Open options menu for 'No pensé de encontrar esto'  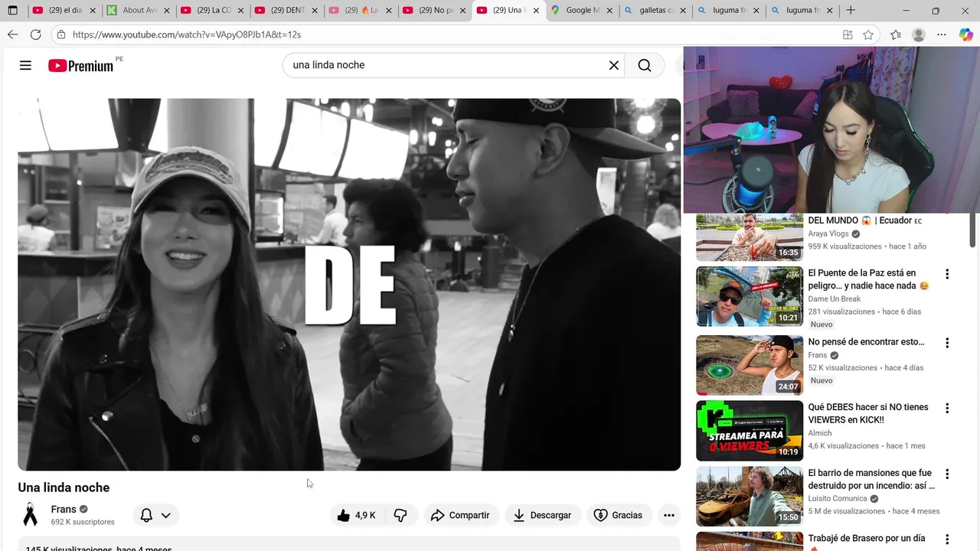click(947, 343)
